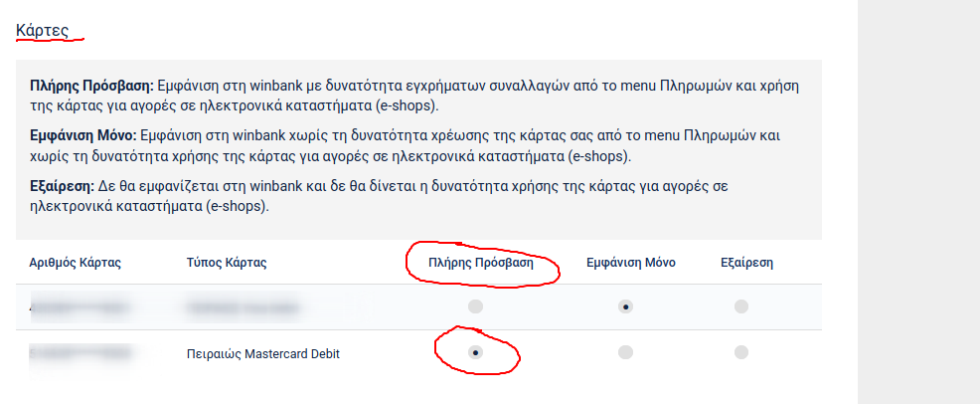Select Exclusion radio for first card
The width and height of the screenshot is (980, 404).
[741, 306]
